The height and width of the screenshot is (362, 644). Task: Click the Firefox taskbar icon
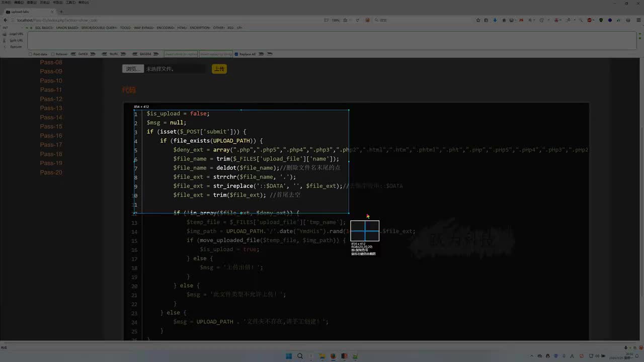333,356
